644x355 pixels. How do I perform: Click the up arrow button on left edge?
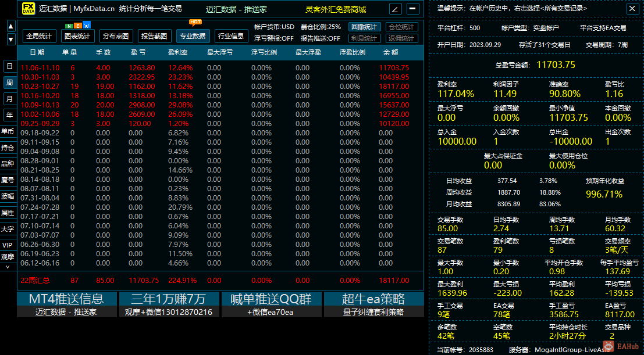(11, 27)
